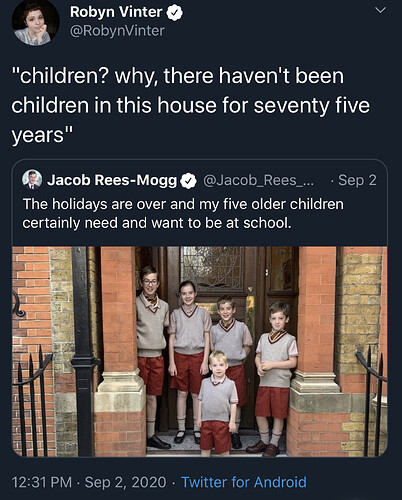Viewport: 402px width, 500px height.
Task: Click the 12:31 PM · Sep 2, 2020 timestamp
Action: tap(89, 482)
